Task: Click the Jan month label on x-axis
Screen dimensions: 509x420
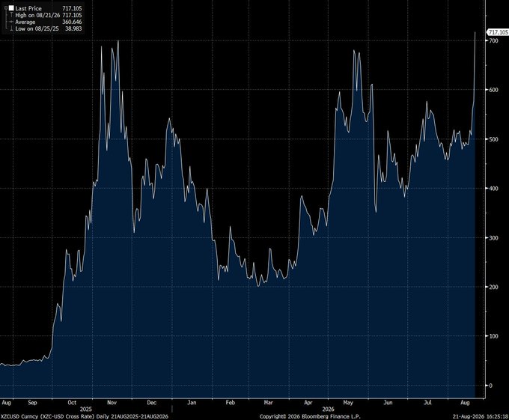Action: (x=192, y=403)
